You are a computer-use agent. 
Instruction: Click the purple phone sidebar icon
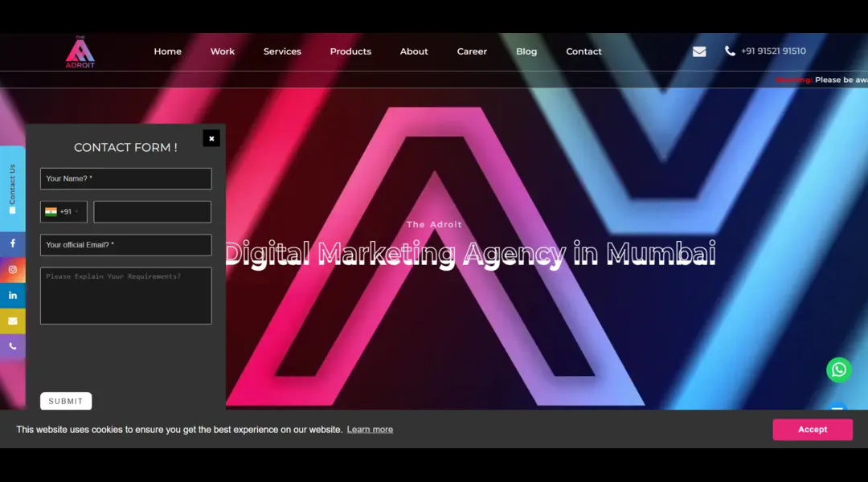coord(13,346)
